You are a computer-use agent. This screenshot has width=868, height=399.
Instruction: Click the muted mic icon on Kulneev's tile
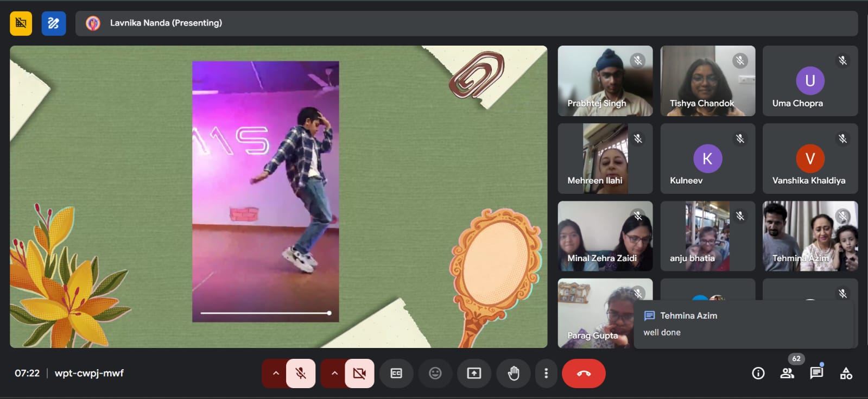click(740, 138)
